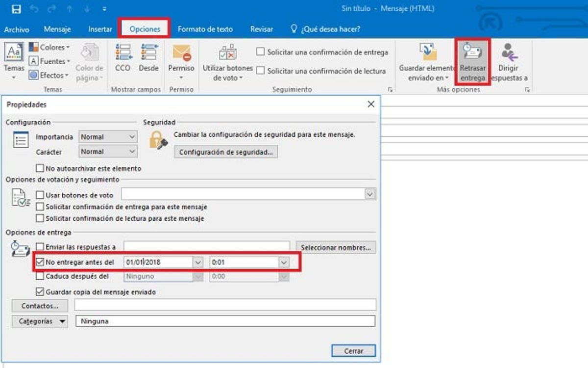
Task: Click the Configuración de seguridad button
Action: [226, 152]
